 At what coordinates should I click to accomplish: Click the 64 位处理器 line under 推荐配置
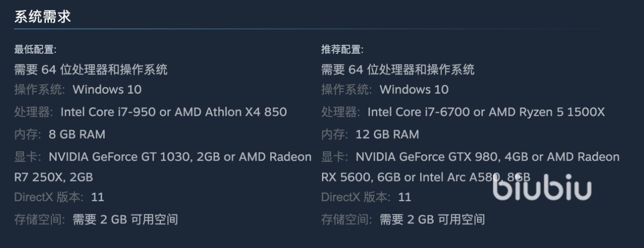coord(398,69)
